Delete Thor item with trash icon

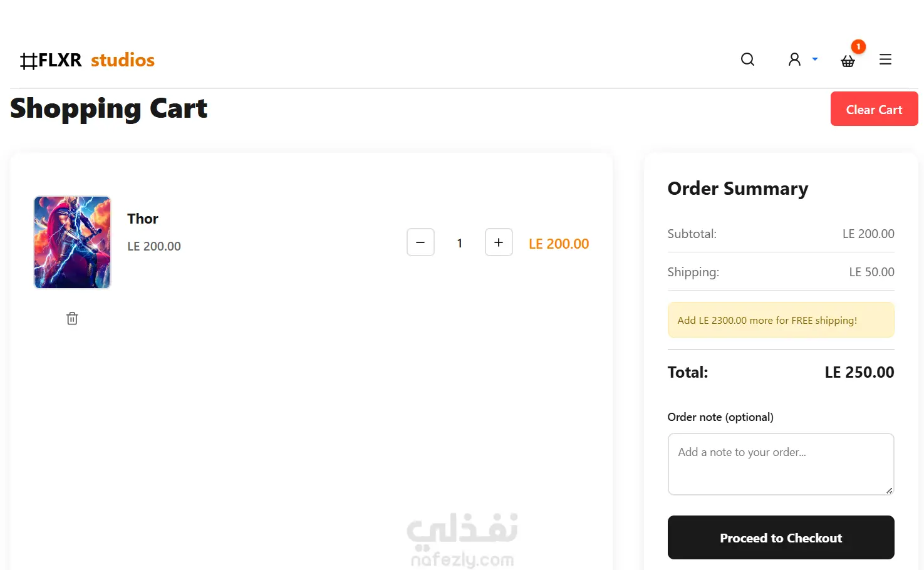[x=72, y=319]
